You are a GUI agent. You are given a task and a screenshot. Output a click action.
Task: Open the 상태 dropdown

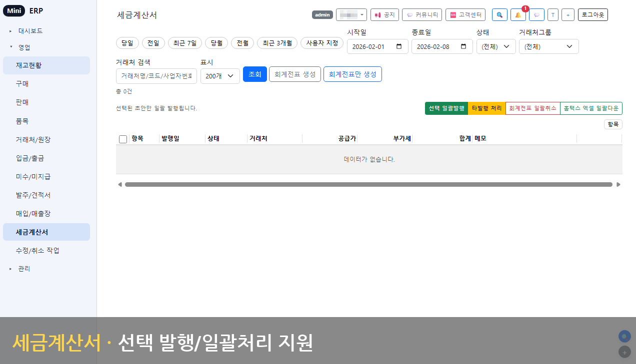(496, 46)
